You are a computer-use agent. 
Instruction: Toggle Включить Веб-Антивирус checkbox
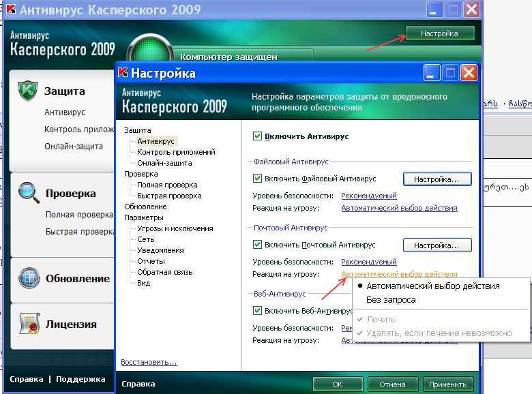click(257, 311)
